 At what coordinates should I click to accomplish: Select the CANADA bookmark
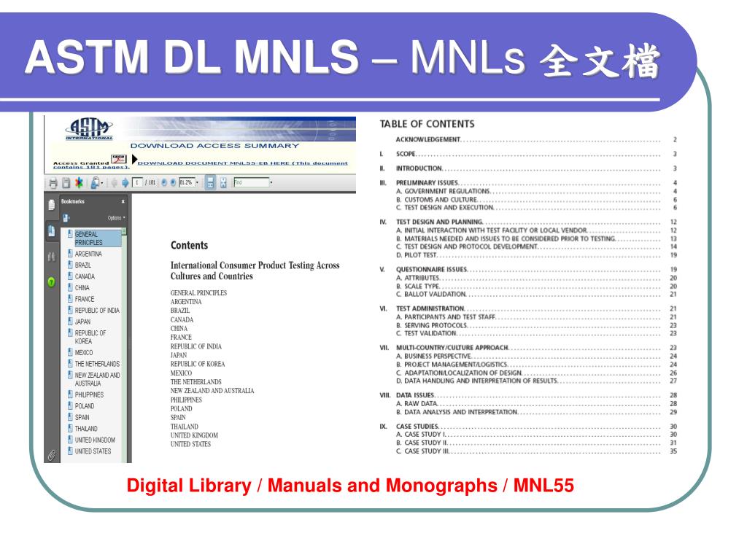pos(85,276)
